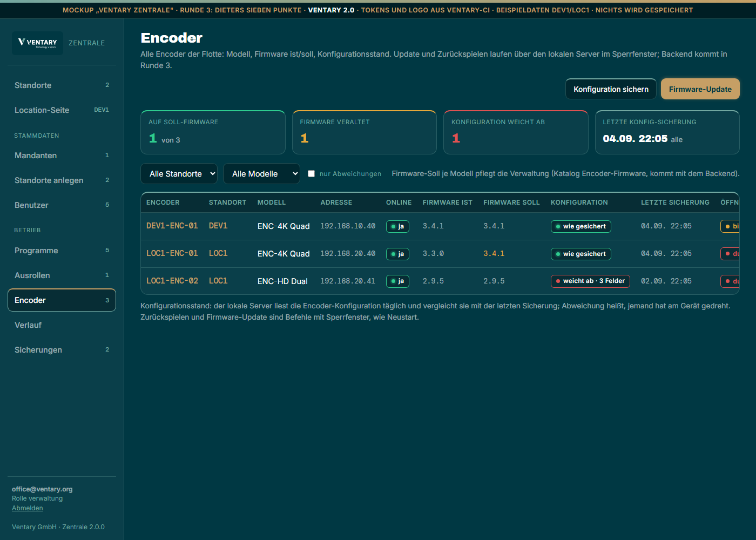Screen dimensions: 756x540
Task: Click Letzte Konfig-Sicherung card
Action: pos(667,132)
